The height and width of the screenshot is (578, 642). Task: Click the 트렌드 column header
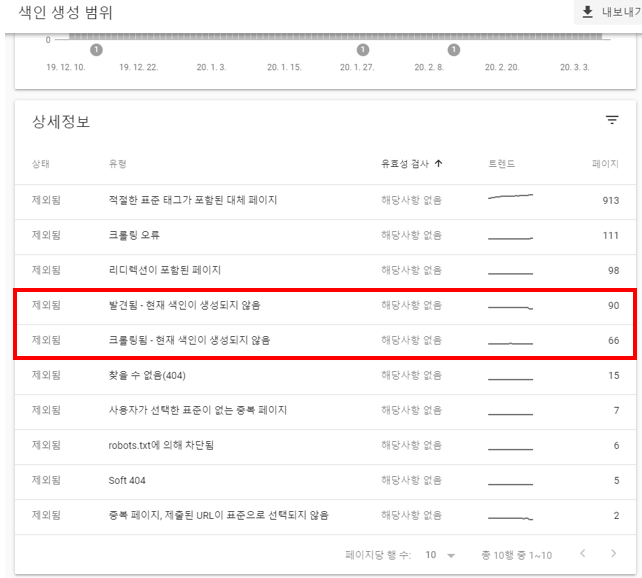502,164
